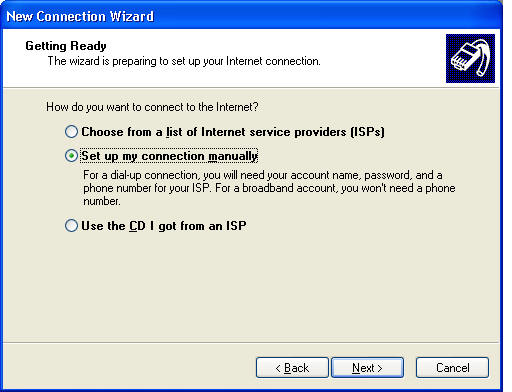Click the right arrow on the Next button
The height and width of the screenshot is (392, 512).
[x=380, y=368]
